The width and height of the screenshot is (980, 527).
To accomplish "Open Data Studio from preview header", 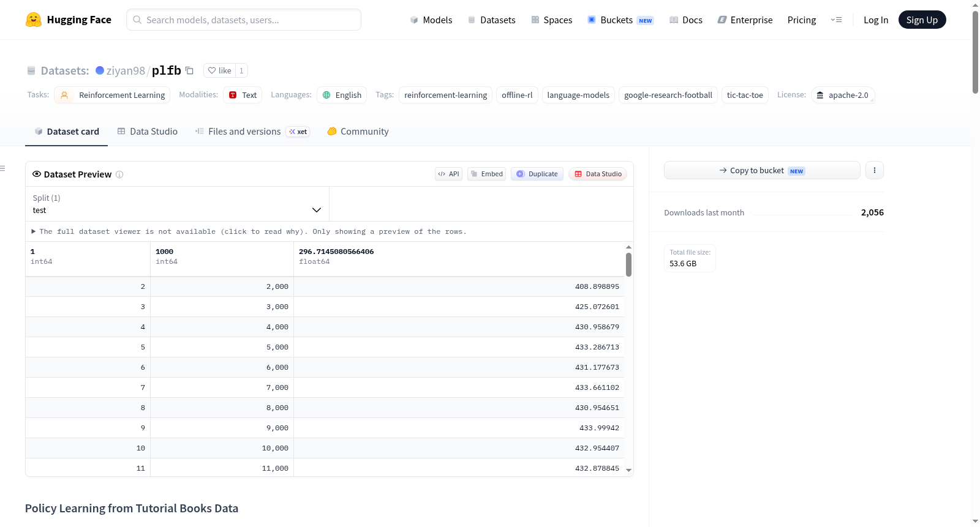I will (597, 174).
